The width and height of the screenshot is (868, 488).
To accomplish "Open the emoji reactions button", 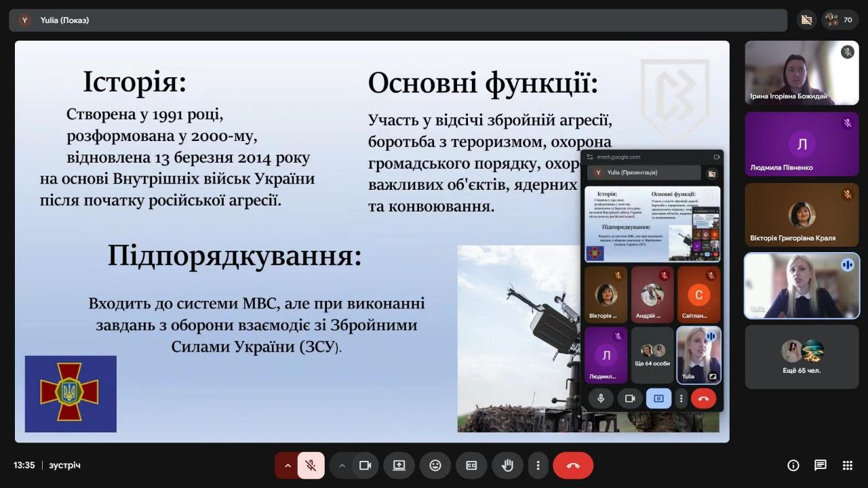I will click(x=435, y=466).
